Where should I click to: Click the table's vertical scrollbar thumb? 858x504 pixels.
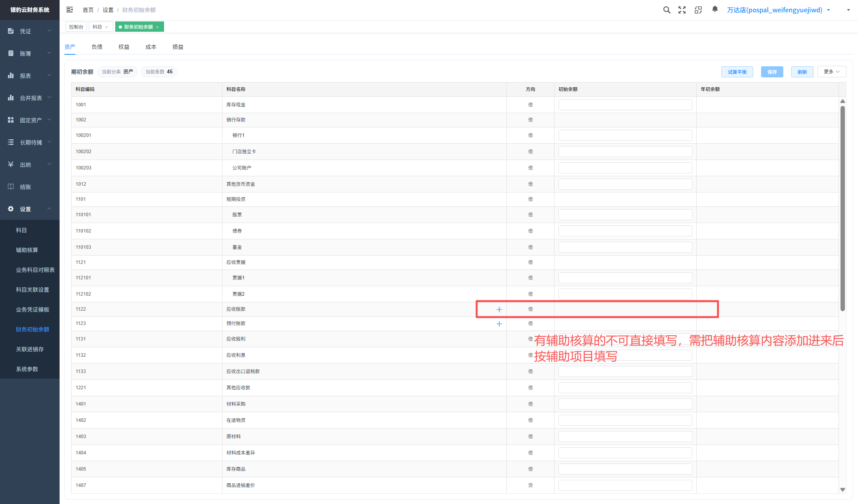843,208
